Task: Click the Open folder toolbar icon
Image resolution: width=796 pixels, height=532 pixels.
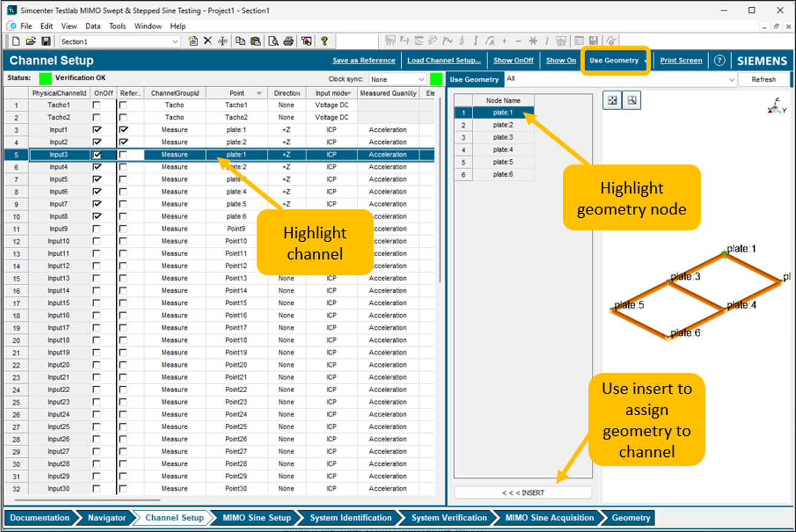Action: pyautogui.click(x=31, y=41)
